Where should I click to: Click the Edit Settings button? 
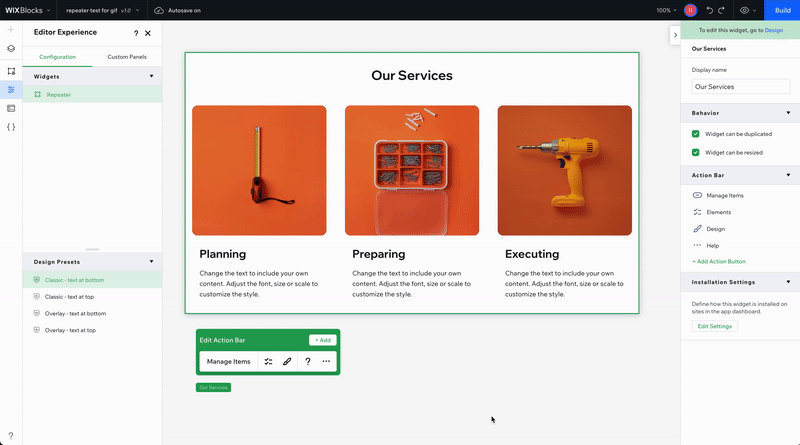[x=714, y=326]
